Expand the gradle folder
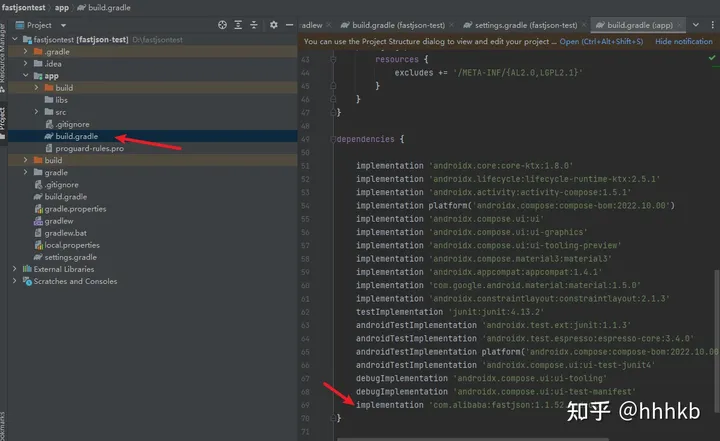The width and height of the screenshot is (720, 441). click(26, 172)
